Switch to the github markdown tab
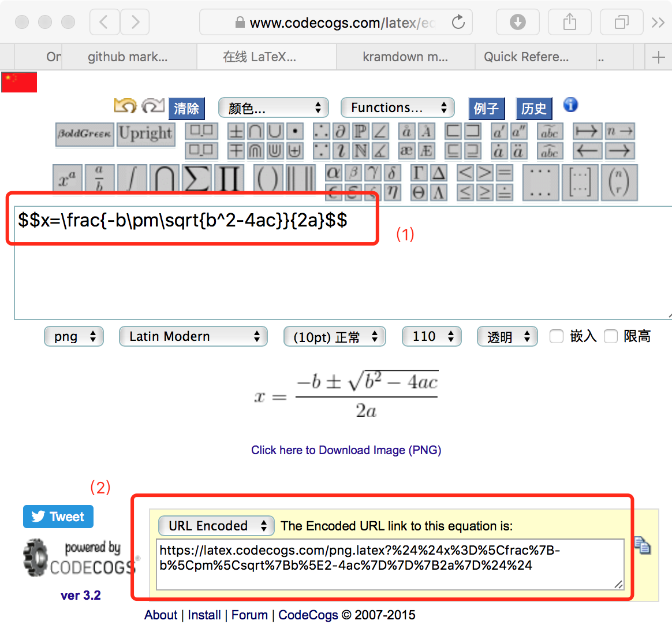 coord(129,57)
